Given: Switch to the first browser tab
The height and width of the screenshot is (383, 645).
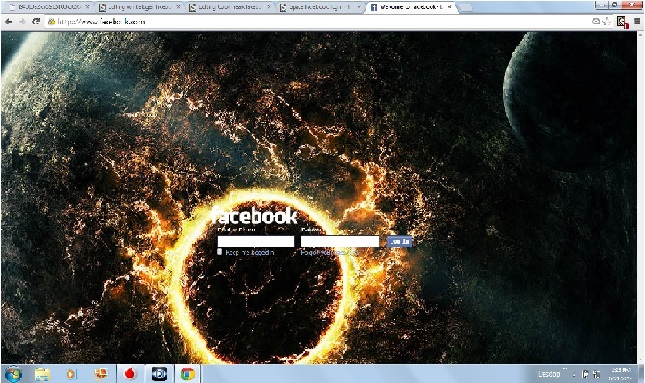Looking at the screenshot, I should tap(49, 7).
